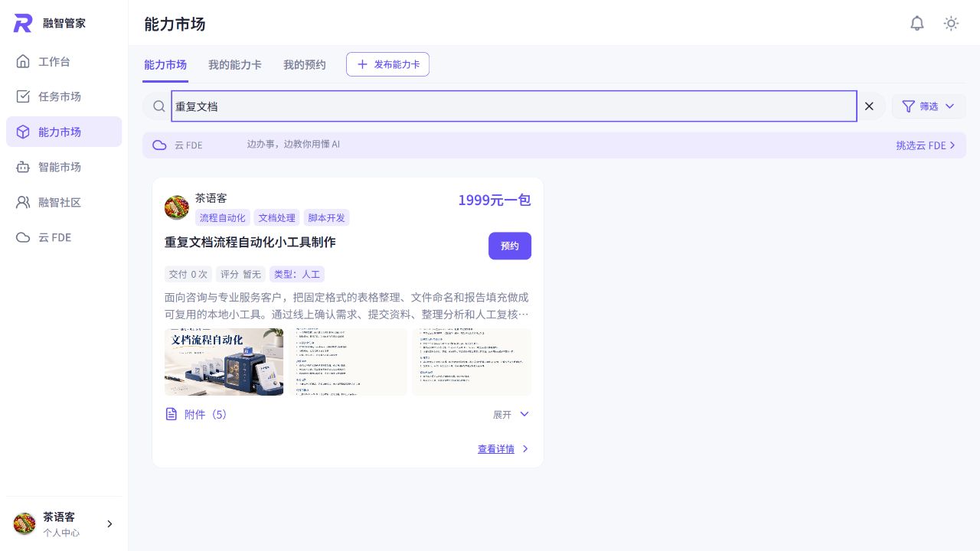Open 融智社区 in the sidebar

pyautogui.click(x=64, y=202)
